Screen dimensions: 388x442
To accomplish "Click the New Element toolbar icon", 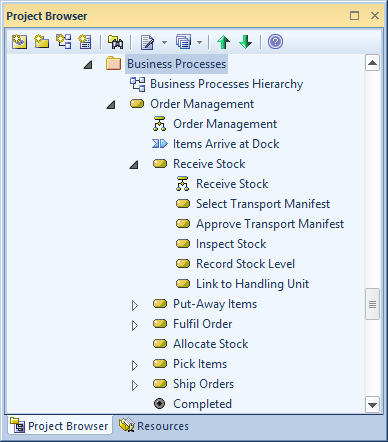I will [85, 42].
